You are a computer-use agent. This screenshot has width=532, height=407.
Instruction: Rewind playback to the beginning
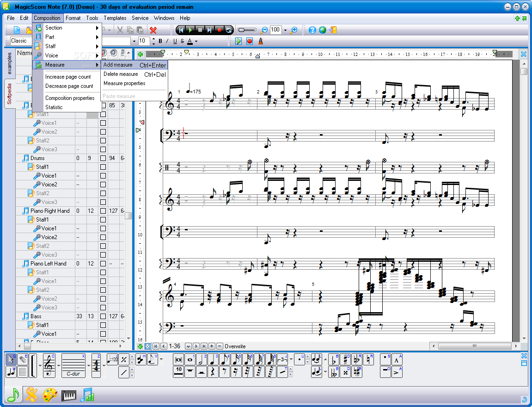click(x=181, y=30)
